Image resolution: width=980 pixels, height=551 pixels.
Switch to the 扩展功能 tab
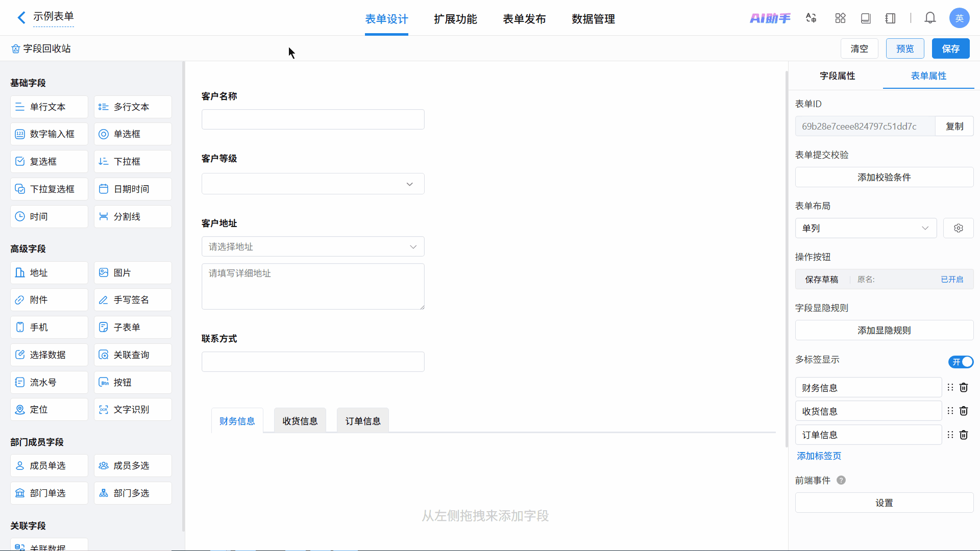pyautogui.click(x=455, y=19)
